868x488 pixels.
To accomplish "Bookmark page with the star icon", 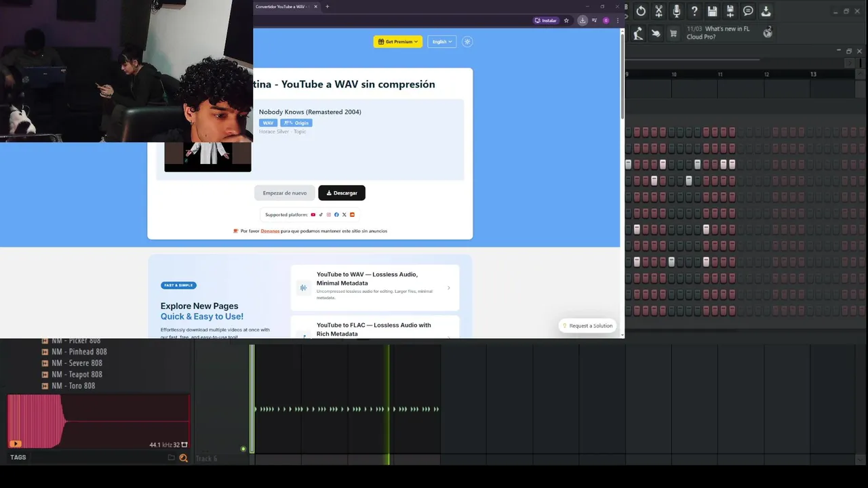I will pyautogui.click(x=566, y=20).
